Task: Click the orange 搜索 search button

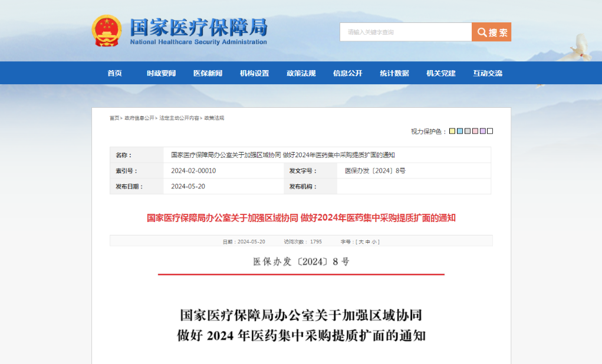Action: (x=491, y=32)
